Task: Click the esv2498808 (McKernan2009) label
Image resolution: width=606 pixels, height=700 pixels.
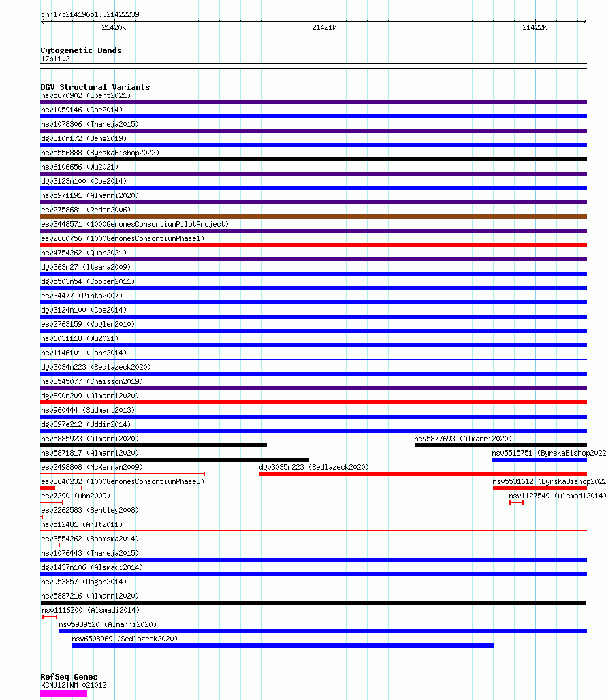Action: [92, 467]
